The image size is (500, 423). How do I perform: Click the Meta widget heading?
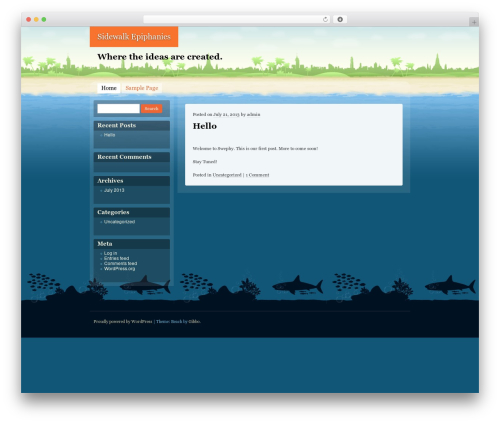click(105, 244)
